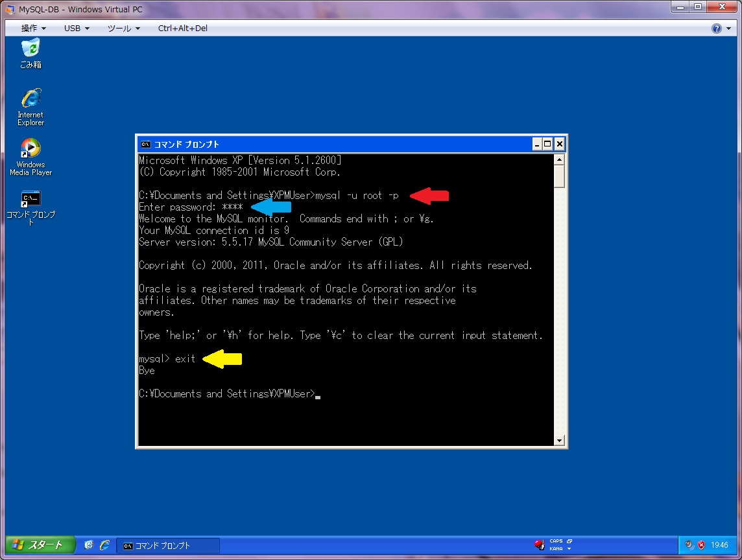Open the 操作 menu
The image size is (742, 560).
point(34,29)
